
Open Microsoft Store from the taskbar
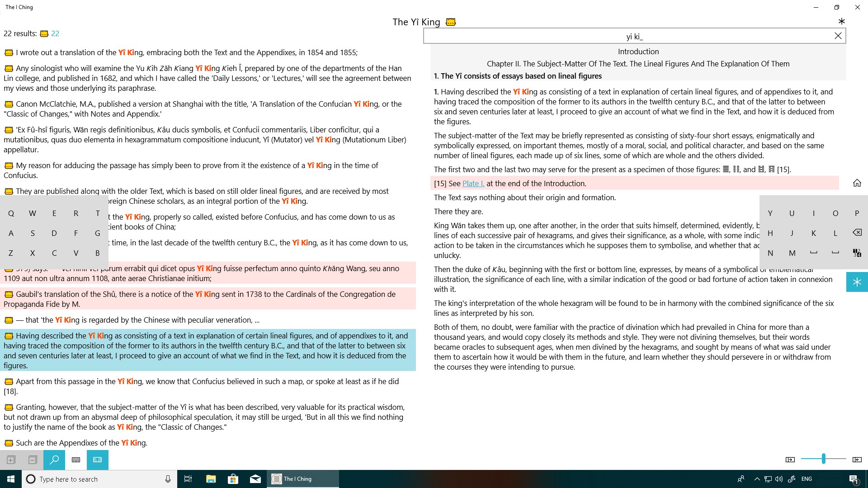click(233, 479)
